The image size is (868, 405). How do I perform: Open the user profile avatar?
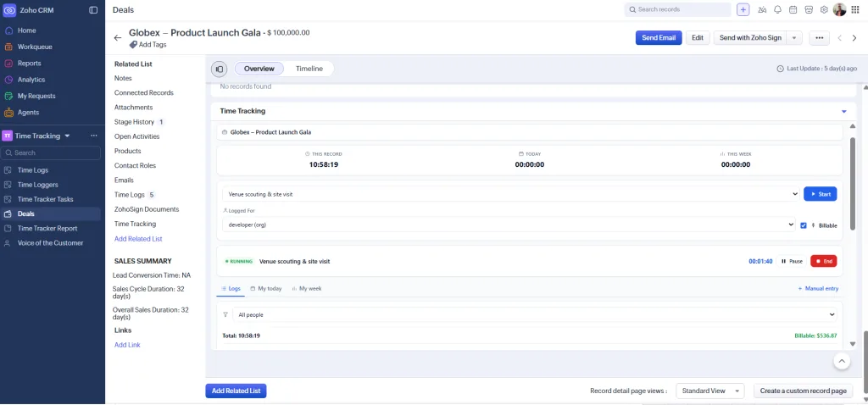(x=840, y=9)
